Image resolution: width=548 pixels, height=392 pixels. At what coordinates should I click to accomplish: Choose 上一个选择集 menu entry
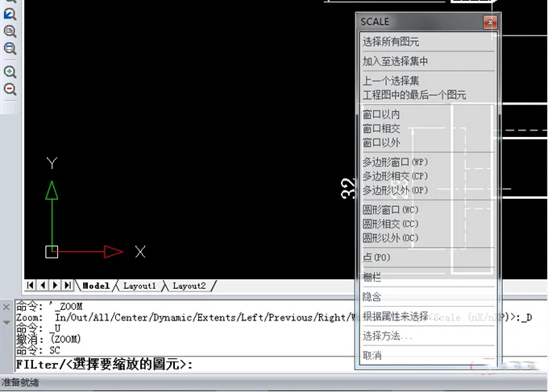coord(427,80)
